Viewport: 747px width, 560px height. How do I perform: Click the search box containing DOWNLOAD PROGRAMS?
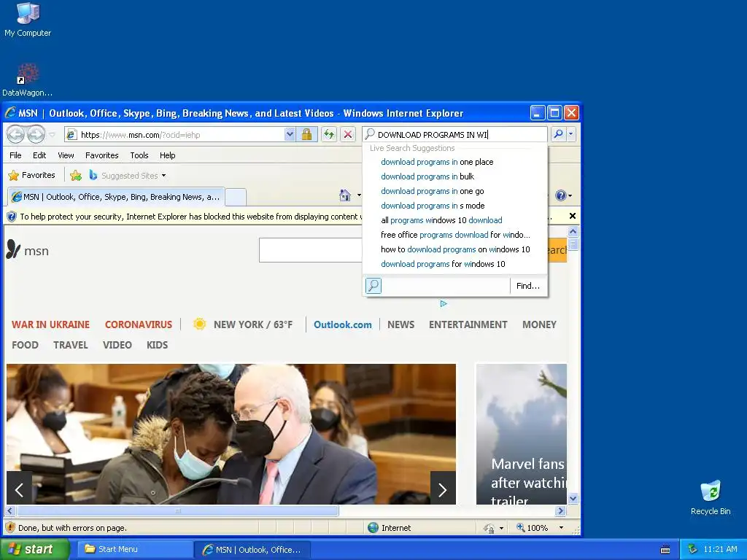tap(454, 135)
